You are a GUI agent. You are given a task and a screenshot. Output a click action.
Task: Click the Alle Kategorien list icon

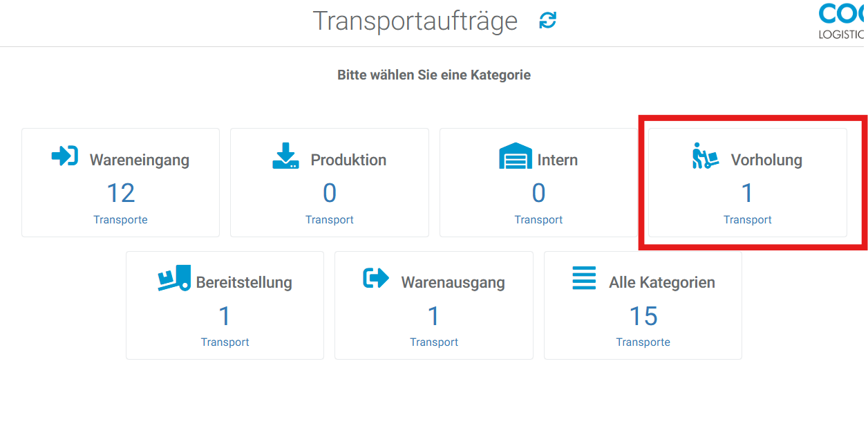pos(584,278)
